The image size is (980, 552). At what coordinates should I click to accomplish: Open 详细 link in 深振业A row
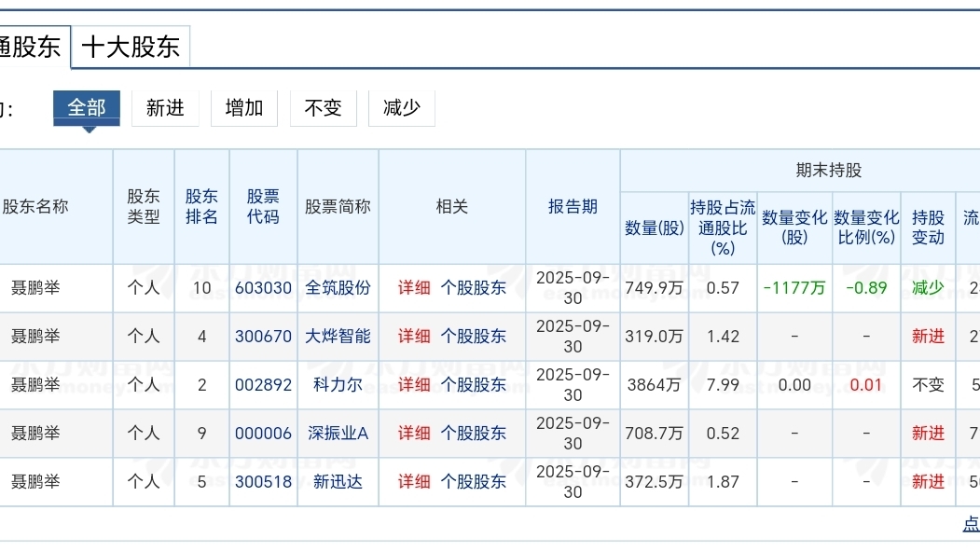(414, 434)
